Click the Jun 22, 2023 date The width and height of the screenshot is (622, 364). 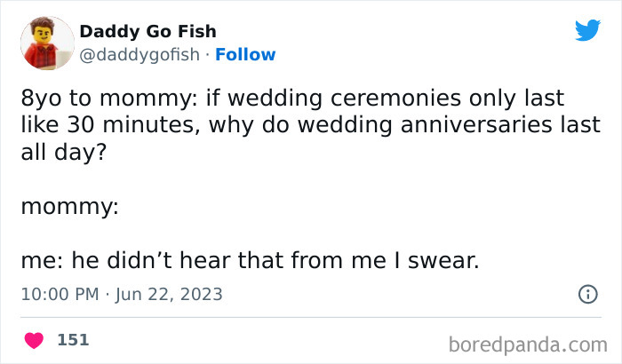pyautogui.click(x=170, y=294)
